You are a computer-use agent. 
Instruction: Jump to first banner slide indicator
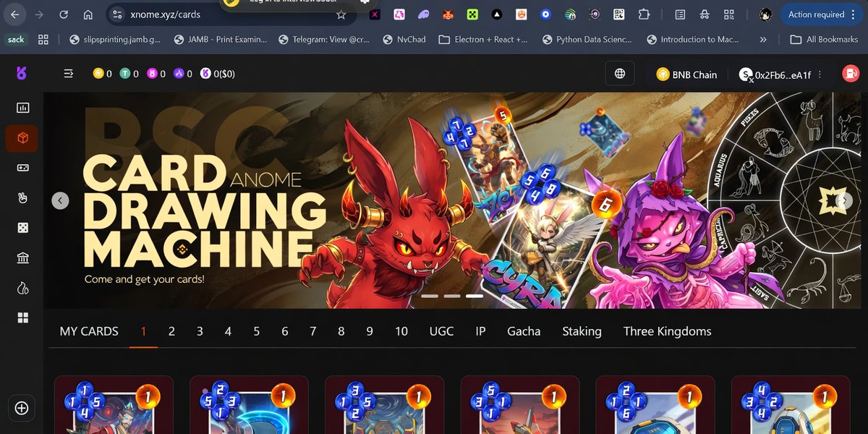coord(430,296)
